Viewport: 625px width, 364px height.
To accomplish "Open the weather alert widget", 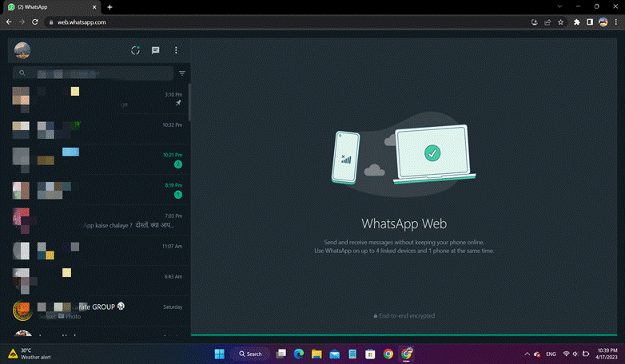I will pos(30,354).
